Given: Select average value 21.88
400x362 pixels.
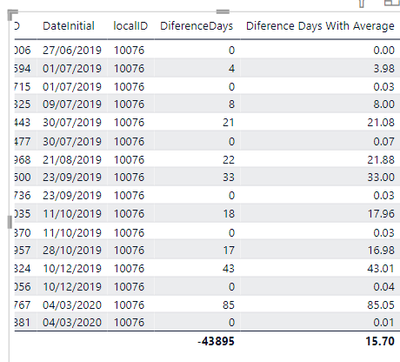Looking at the screenshot, I should 381,160.
